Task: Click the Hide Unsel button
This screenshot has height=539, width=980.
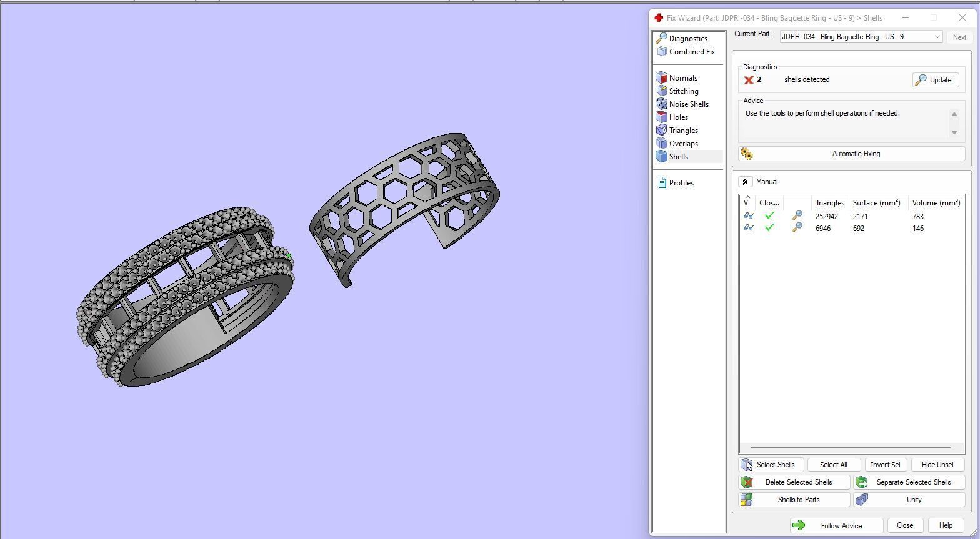Action: point(937,465)
